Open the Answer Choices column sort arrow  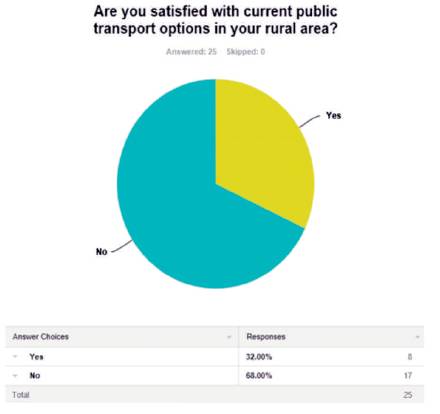[229, 337]
